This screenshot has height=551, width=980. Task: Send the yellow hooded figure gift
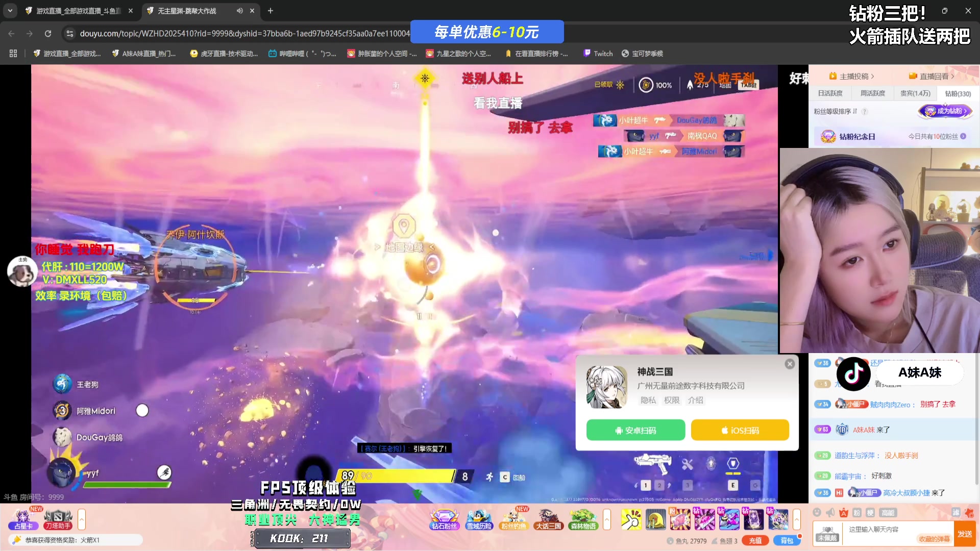coord(655,519)
